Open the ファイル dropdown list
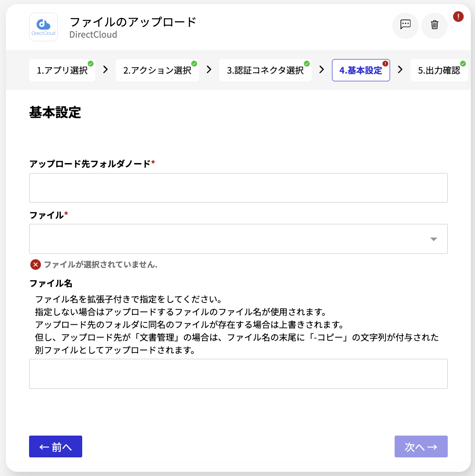This screenshot has width=475, height=476. click(238, 239)
